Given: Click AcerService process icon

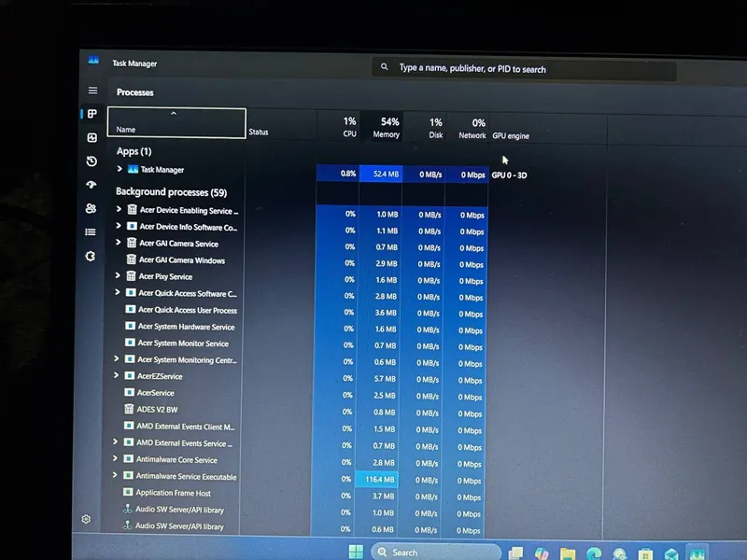Looking at the screenshot, I should [x=129, y=392].
